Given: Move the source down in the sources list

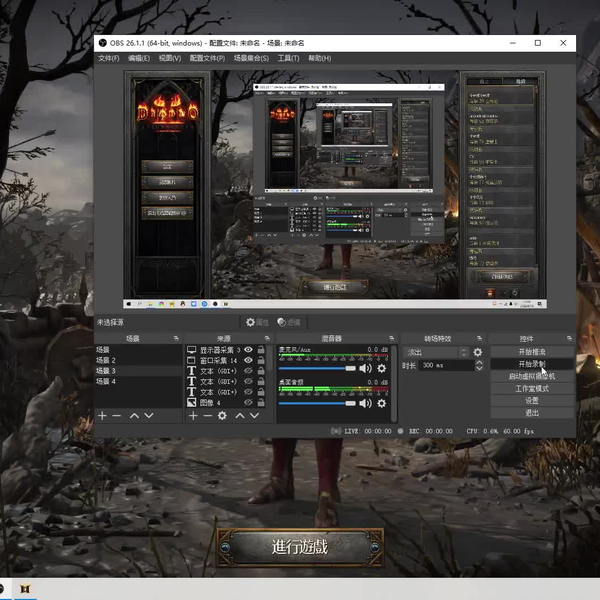Looking at the screenshot, I should pos(254,416).
